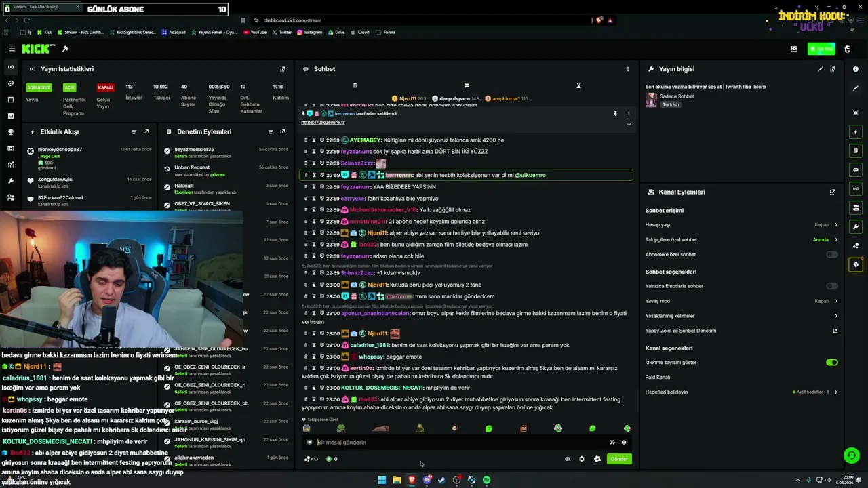The image size is (868, 488).
Task: Filter the Denetim Eylemleri list
Action: 271,132
